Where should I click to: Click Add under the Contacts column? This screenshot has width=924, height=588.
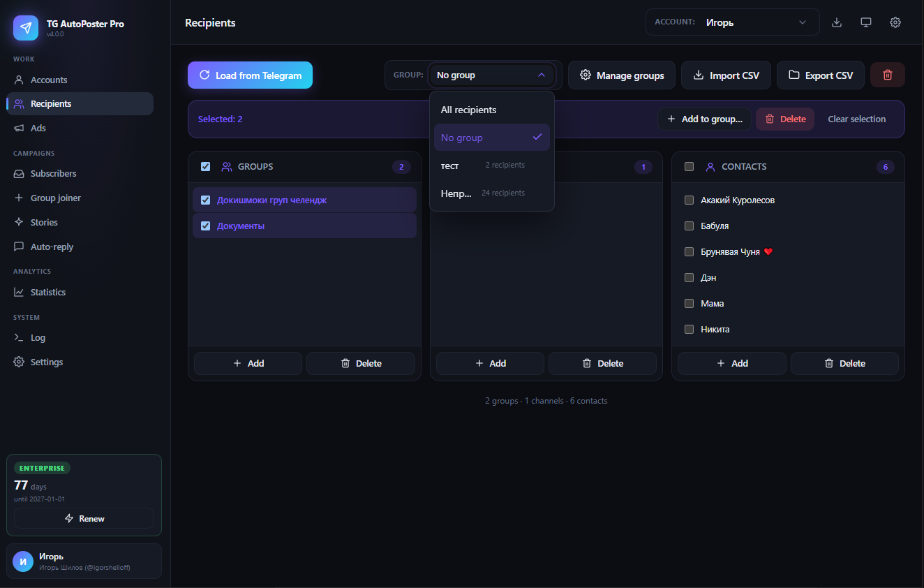coord(732,363)
